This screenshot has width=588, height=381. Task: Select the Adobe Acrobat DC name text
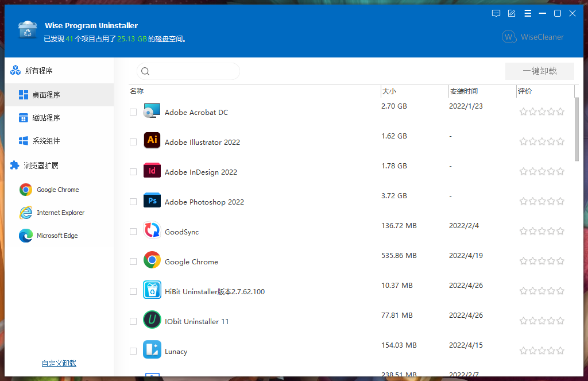[x=196, y=112]
